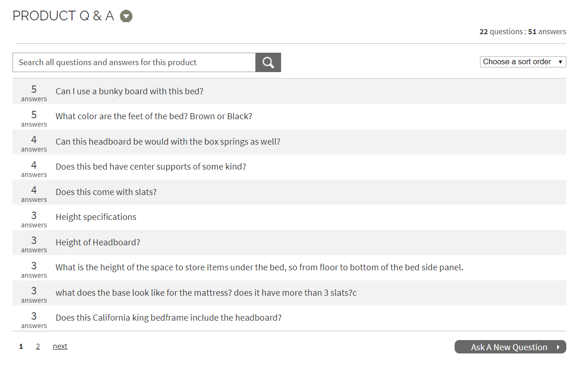Expand the headboard with box springs question
The image size is (588, 365).
[x=168, y=142]
